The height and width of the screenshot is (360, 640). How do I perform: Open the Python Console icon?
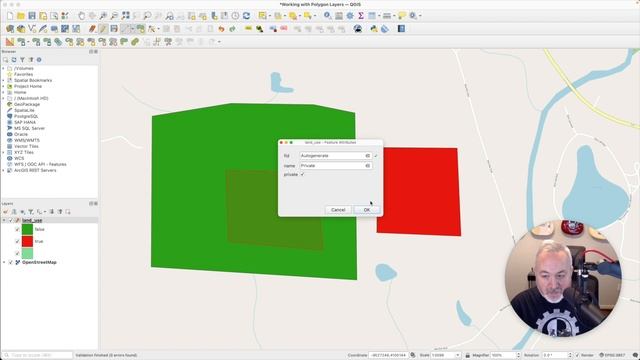(373, 29)
